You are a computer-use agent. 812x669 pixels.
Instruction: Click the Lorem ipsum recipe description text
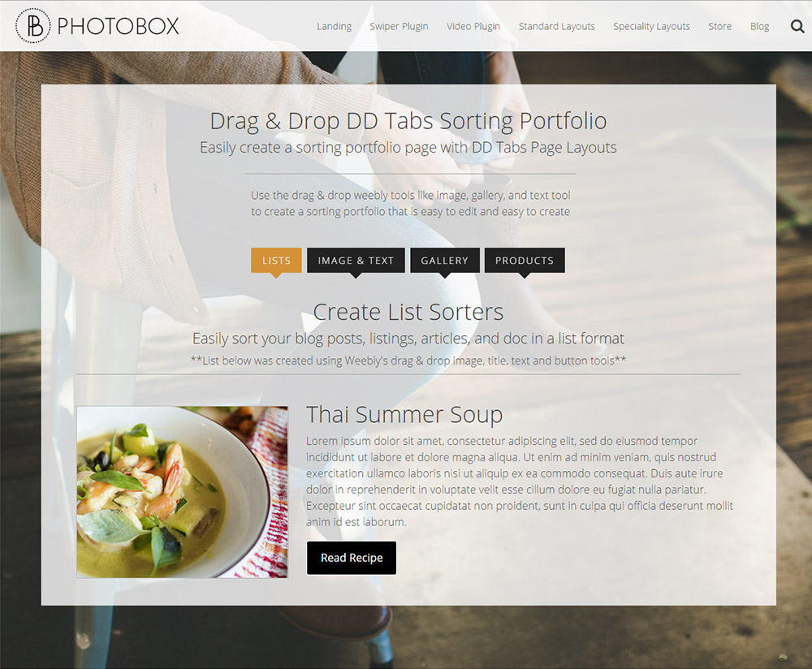coord(520,481)
